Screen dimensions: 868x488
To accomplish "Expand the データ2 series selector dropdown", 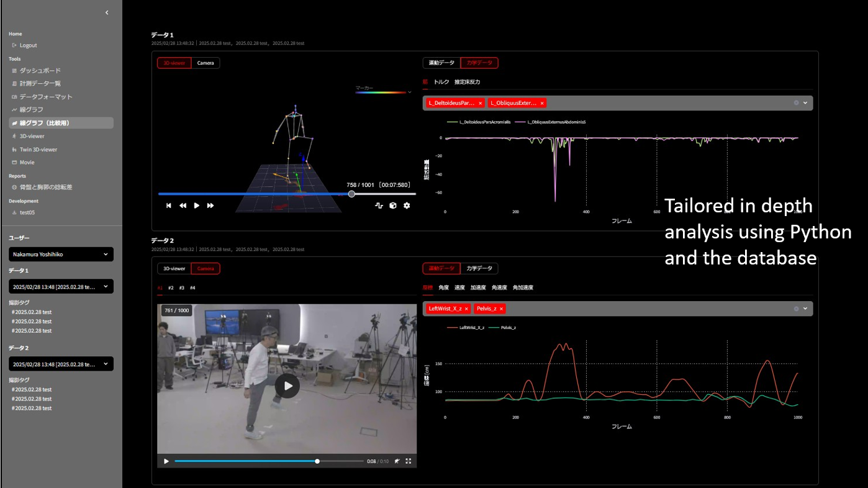I will (805, 309).
